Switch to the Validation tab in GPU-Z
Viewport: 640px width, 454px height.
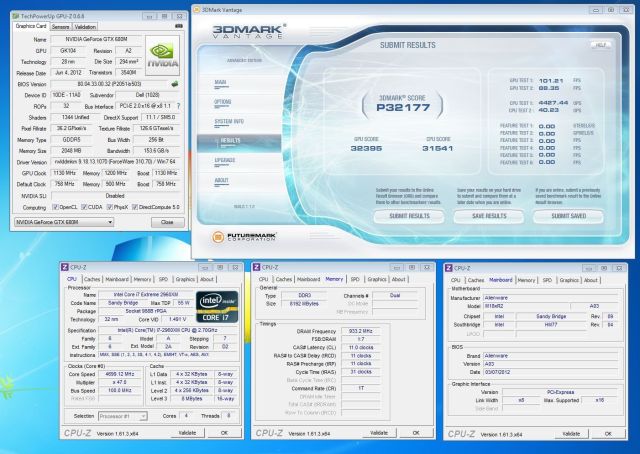click(x=85, y=27)
